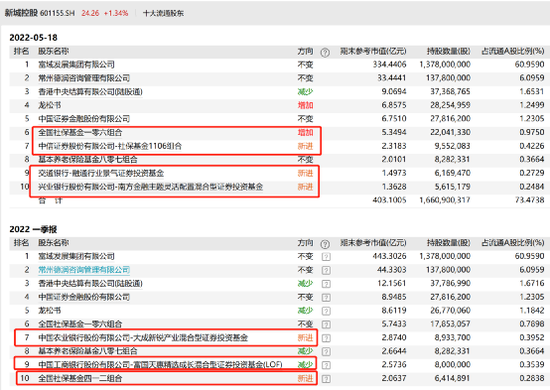Click total market value 403.1005

(389, 200)
